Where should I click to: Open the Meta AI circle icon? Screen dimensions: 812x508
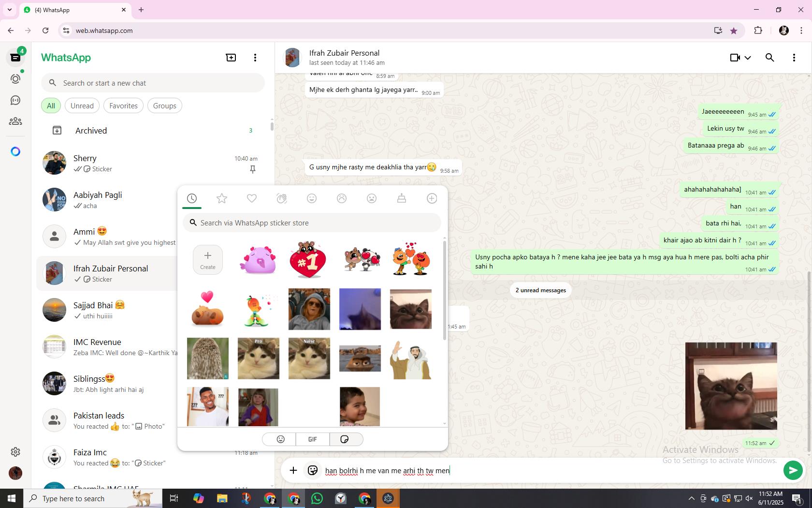[x=15, y=151]
